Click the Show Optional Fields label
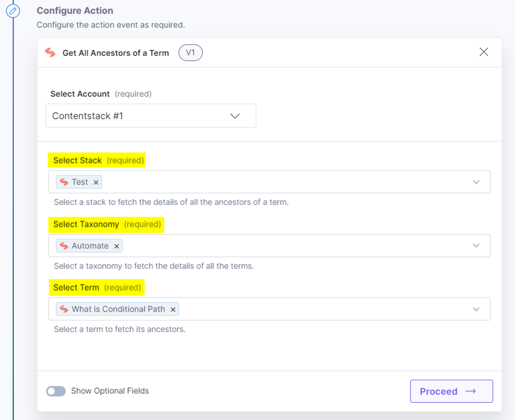 [x=110, y=391]
